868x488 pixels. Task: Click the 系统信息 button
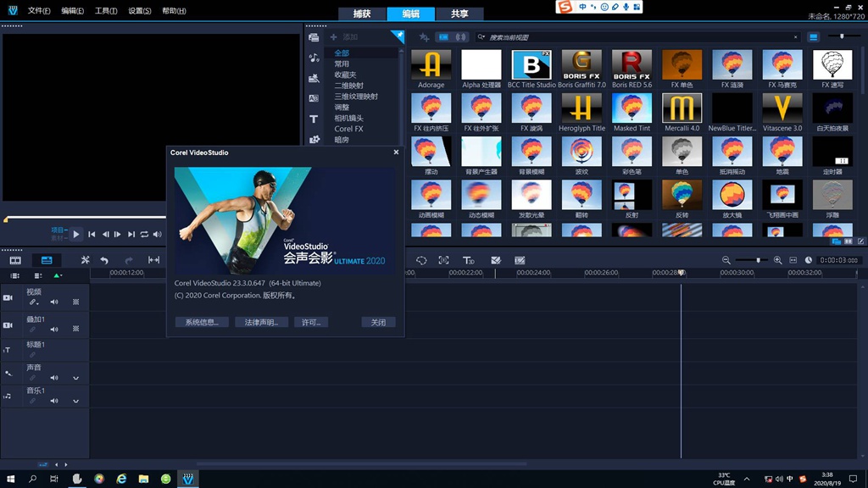202,322
